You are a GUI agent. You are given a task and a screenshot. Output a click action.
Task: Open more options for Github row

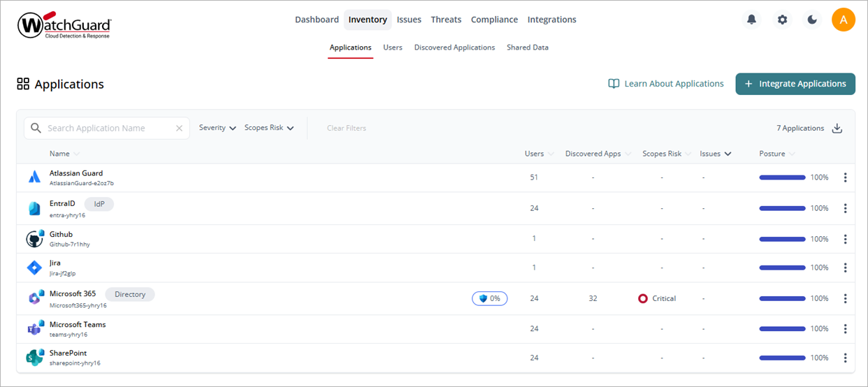845,239
